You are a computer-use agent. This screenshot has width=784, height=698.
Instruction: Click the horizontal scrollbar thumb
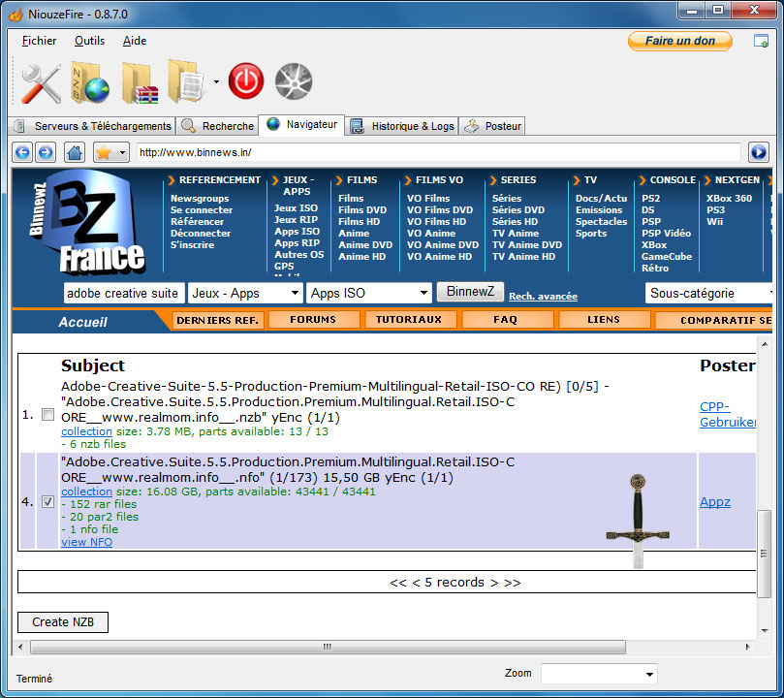coord(328,647)
